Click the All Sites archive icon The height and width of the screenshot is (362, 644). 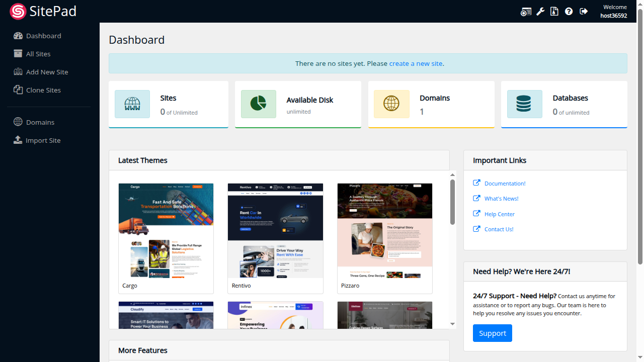18,54
